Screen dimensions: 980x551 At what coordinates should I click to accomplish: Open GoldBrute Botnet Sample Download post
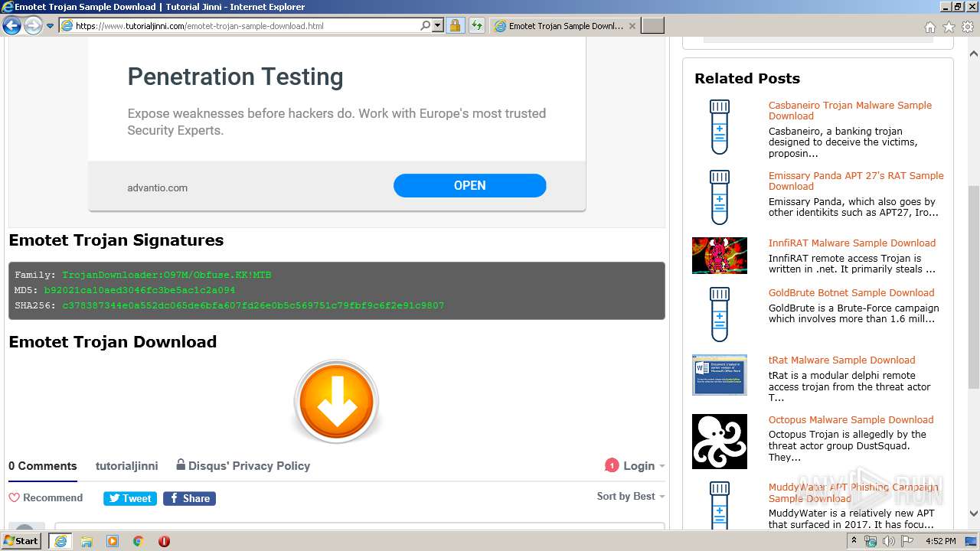(851, 292)
